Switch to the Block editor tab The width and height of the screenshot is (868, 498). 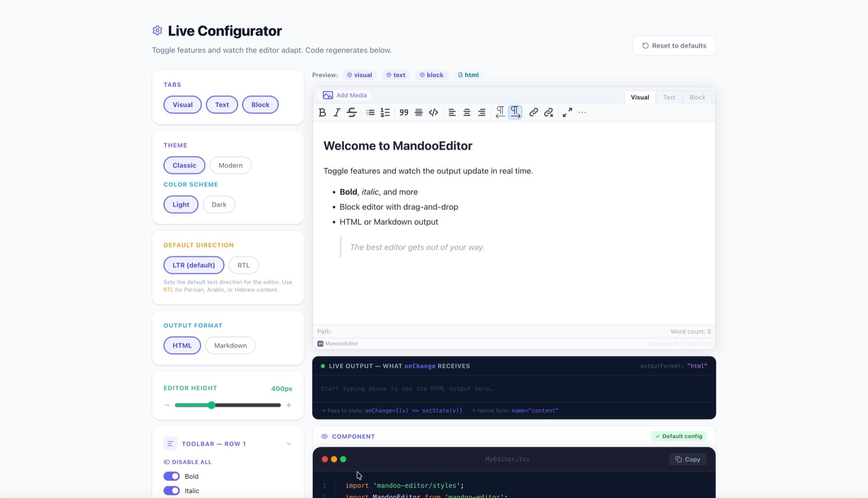[x=697, y=97]
